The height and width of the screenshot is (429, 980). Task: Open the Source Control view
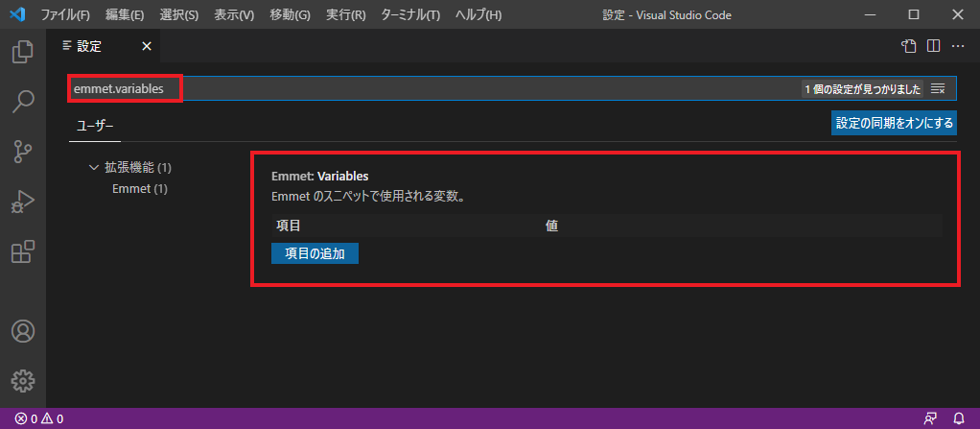23,152
